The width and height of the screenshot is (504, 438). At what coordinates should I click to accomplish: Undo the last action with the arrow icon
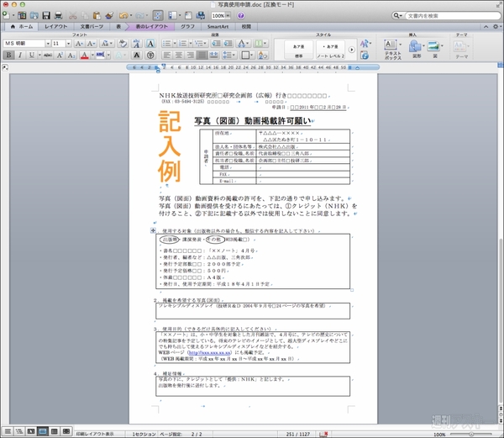tap(123, 15)
